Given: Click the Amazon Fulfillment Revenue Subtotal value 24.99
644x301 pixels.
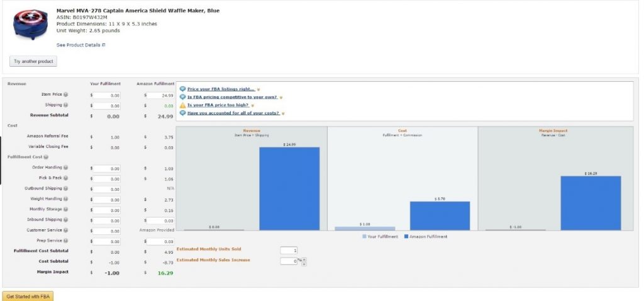Looking at the screenshot, I should [x=165, y=116].
